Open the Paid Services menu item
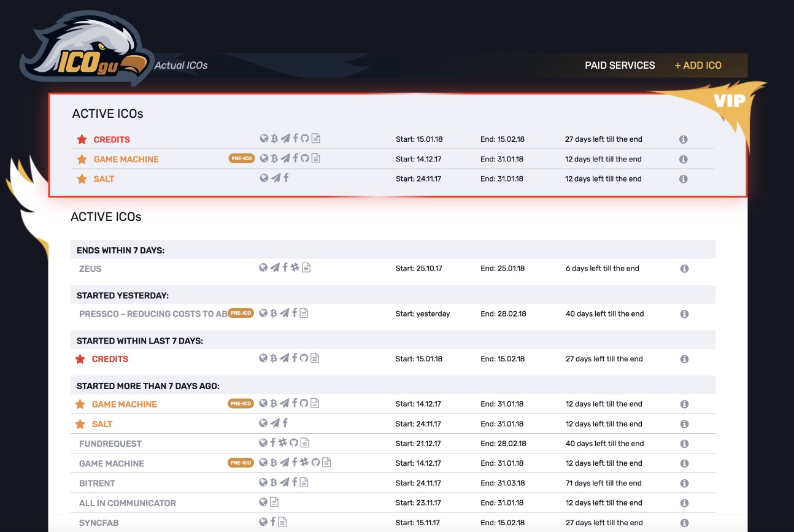Screen dimensions: 794x532 620,65
